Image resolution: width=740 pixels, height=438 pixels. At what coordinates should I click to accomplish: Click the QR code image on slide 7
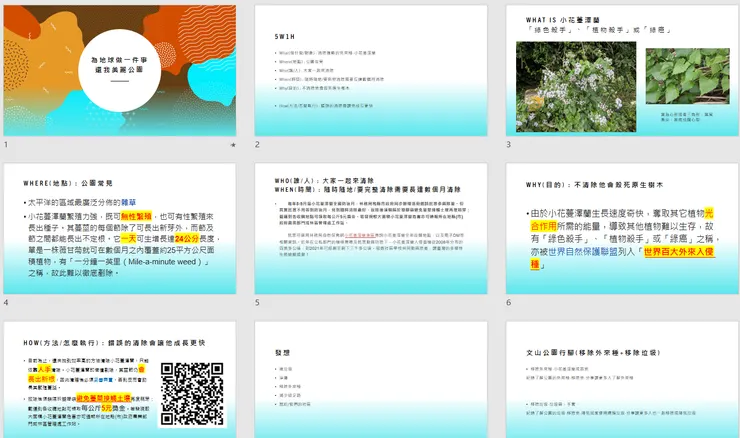(x=192, y=394)
